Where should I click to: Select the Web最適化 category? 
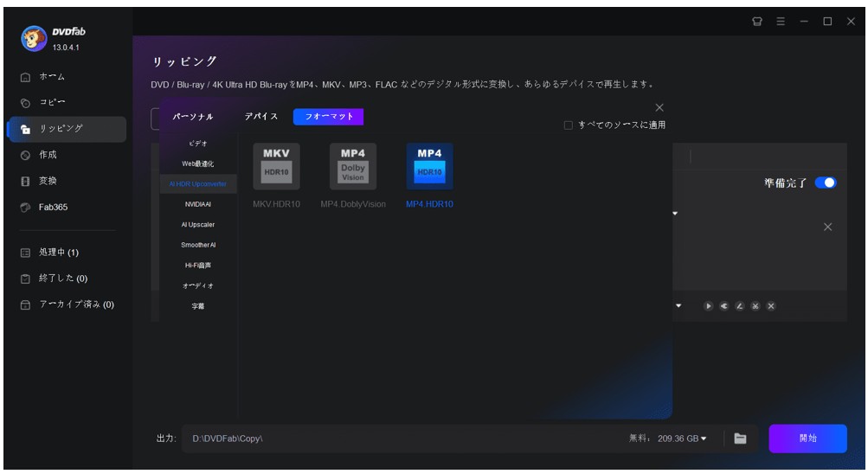198,163
